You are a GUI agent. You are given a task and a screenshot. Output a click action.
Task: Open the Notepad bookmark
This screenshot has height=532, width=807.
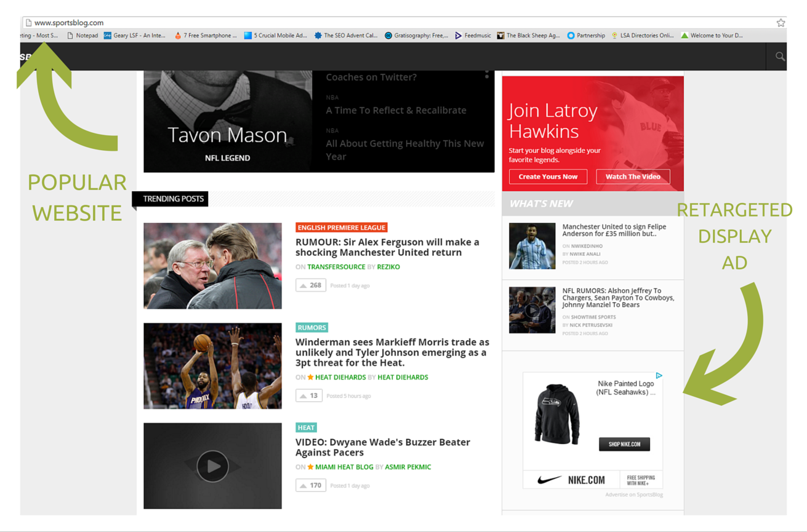82,36
